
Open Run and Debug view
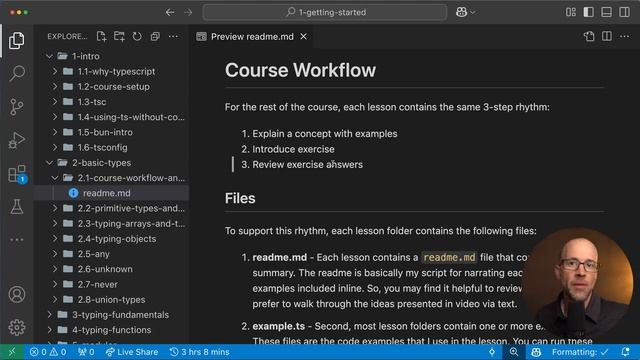[17, 140]
